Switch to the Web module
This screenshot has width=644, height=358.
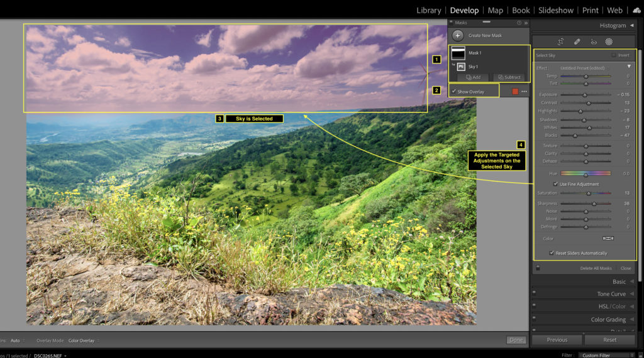[x=615, y=10]
